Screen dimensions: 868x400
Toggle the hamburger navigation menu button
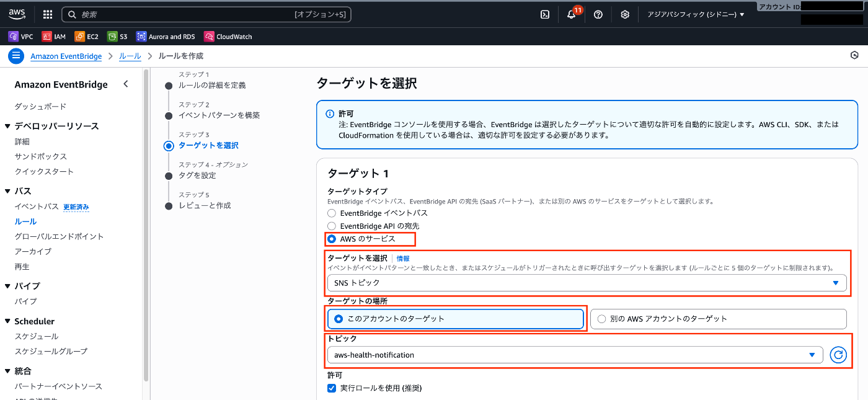pos(16,56)
